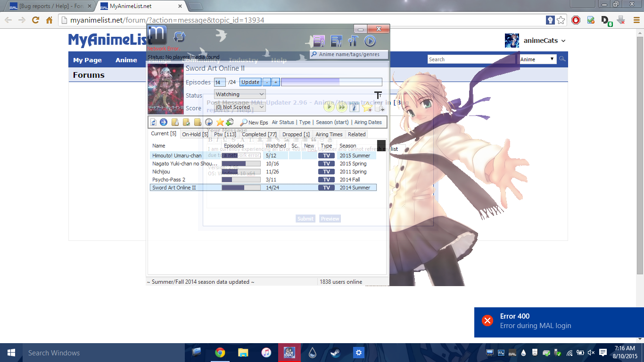Open the Watching status dropdown

[x=239, y=94]
